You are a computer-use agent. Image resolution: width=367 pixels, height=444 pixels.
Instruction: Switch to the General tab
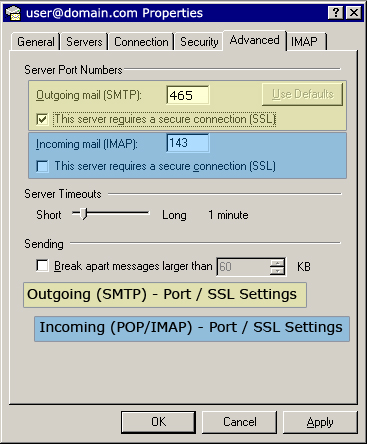tap(36, 42)
